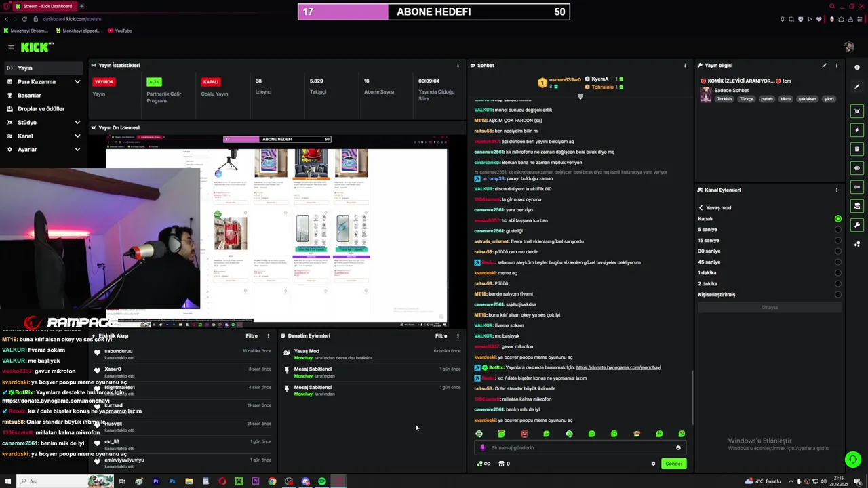Screen dimensions: 868x488
Task: Open Yayın İstatistikleri three-dot menu
Action: click(x=458, y=66)
